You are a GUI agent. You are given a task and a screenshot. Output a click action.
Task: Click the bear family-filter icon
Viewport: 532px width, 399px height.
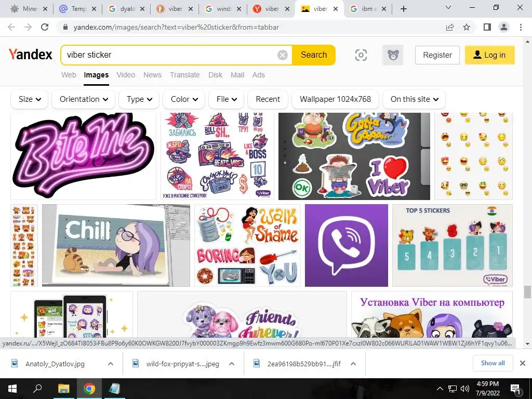pos(393,55)
